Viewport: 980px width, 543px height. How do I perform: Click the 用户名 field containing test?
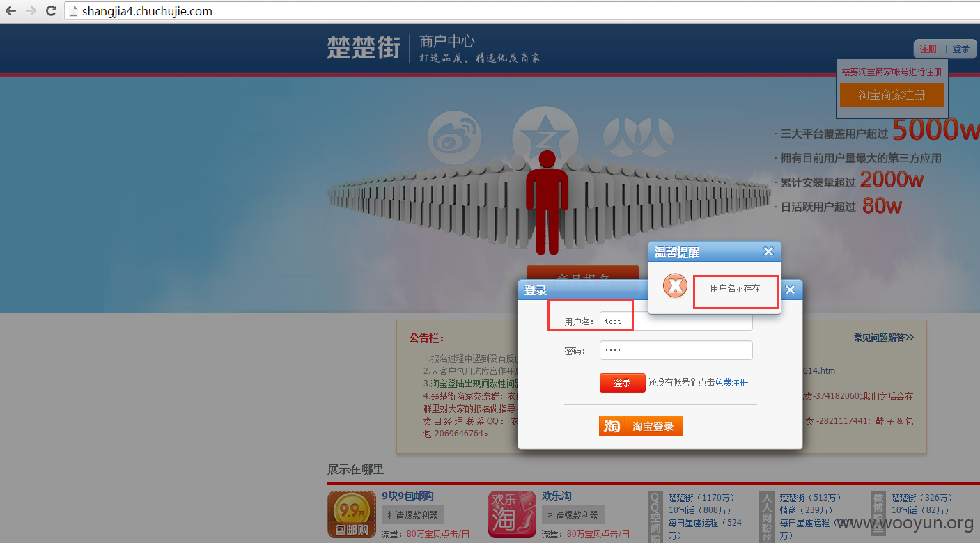coord(676,321)
